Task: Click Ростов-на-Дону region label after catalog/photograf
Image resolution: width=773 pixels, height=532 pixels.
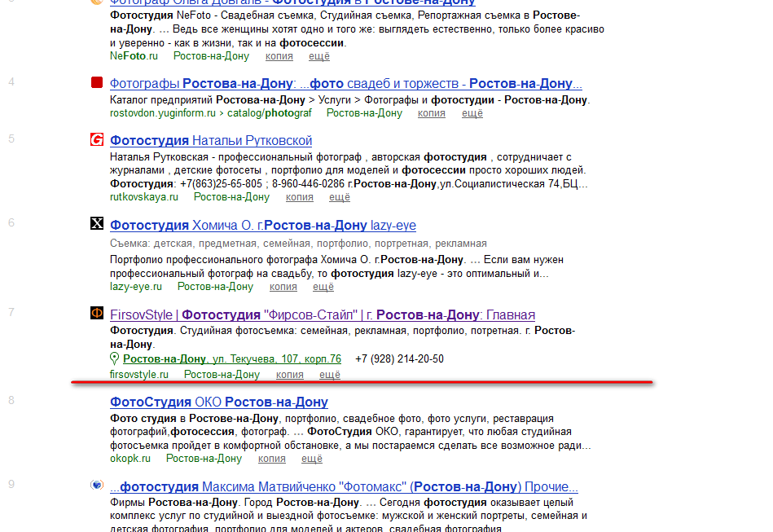Action: (364, 113)
